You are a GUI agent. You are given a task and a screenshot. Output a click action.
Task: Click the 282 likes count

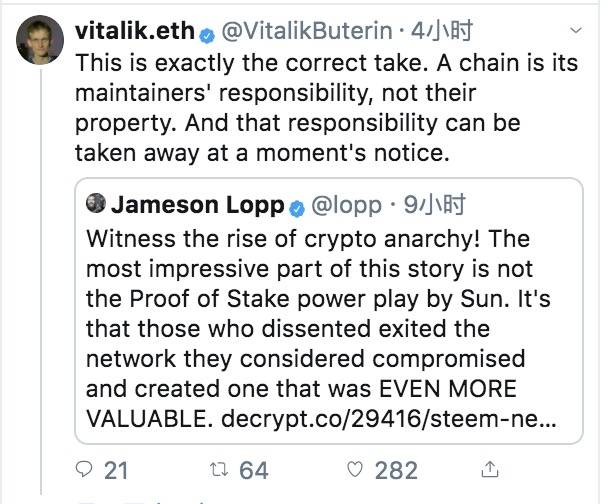click(x=396, y=469)
